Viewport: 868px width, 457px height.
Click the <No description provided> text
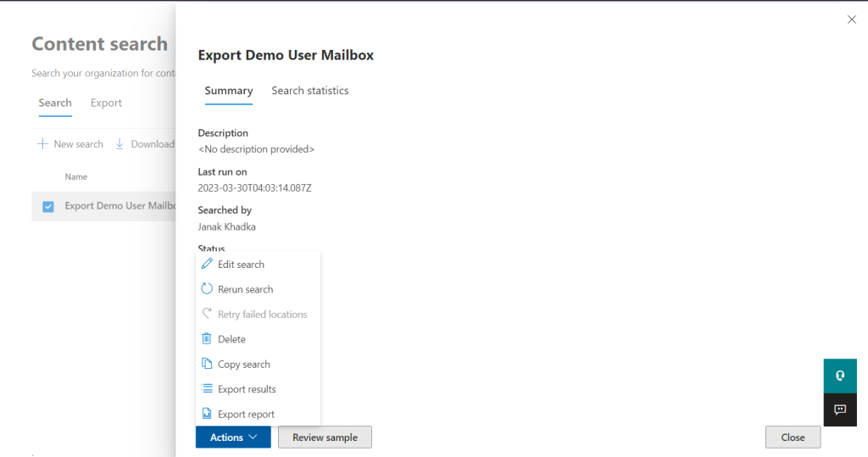coord(256,149)
